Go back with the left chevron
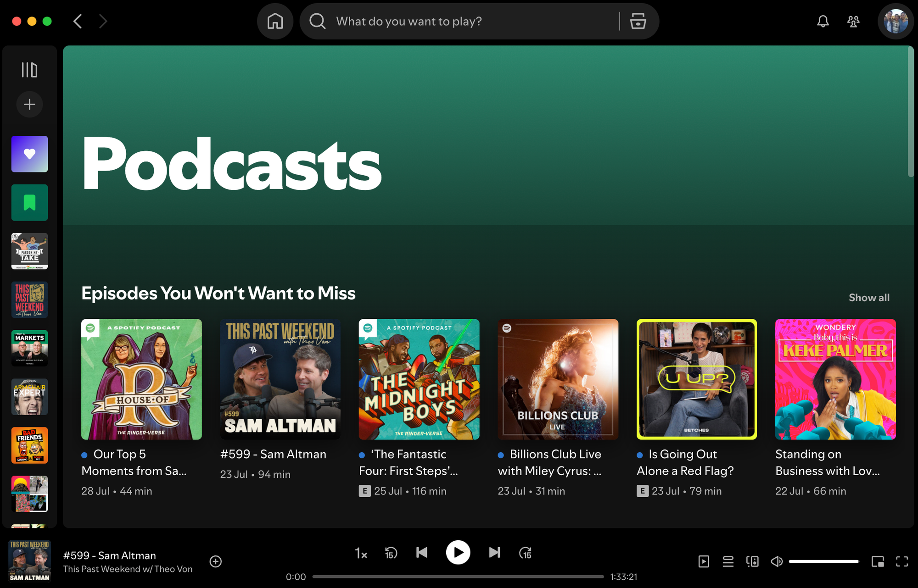This screenshot has width=918, height=588. [78, 21]
